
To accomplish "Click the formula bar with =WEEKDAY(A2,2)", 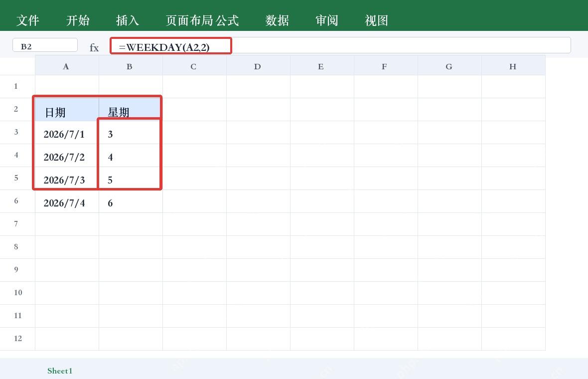I will [340, 45].
